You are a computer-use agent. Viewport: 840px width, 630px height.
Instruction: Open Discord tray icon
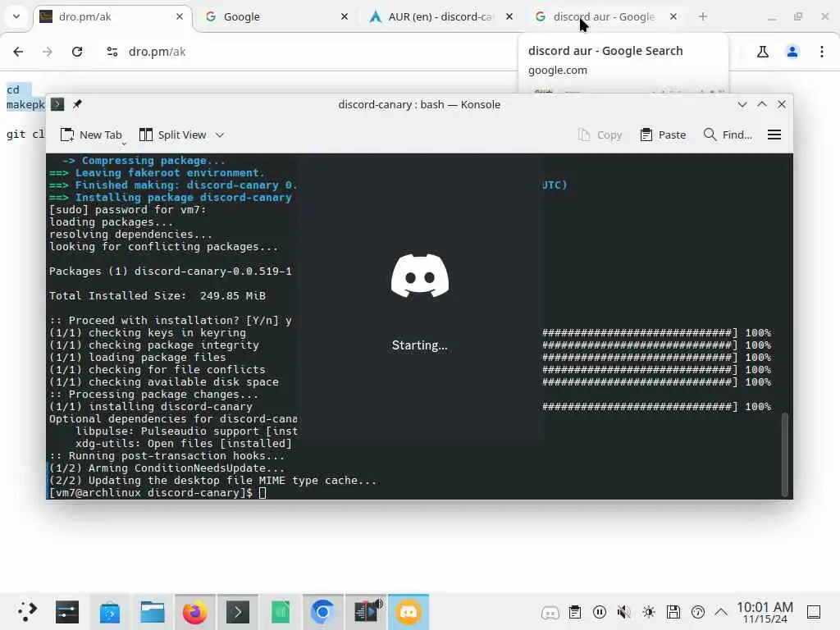click(x=550, y=612)
